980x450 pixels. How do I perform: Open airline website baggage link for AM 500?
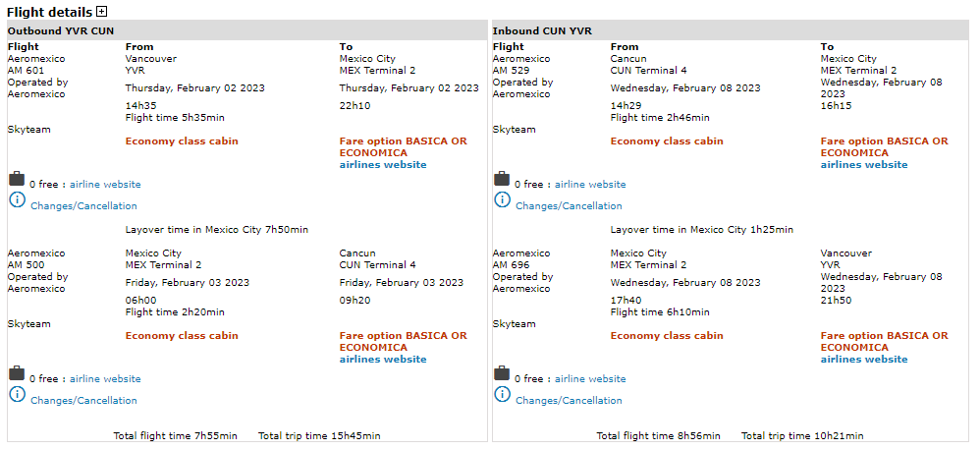(x=105, y=379)
